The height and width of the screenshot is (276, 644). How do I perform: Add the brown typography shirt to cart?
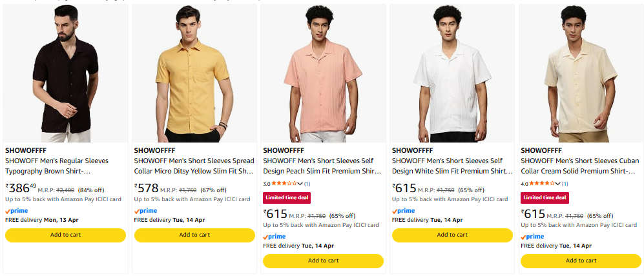pos(65,235)
